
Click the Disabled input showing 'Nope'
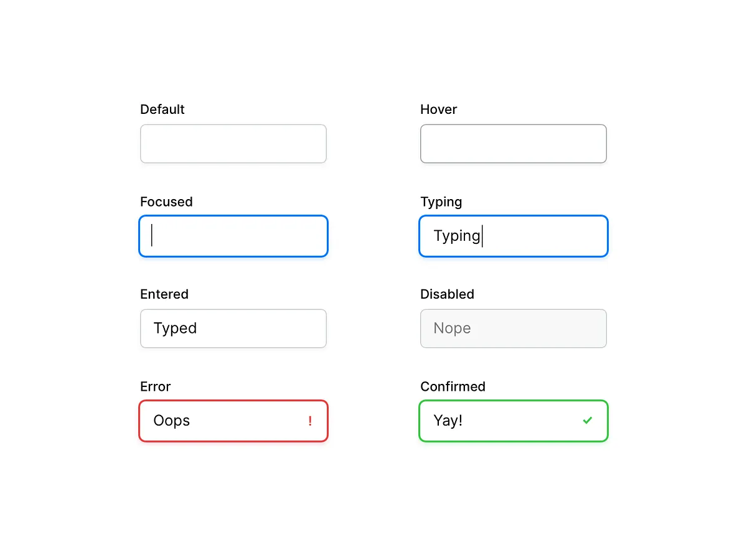(514, 328)
